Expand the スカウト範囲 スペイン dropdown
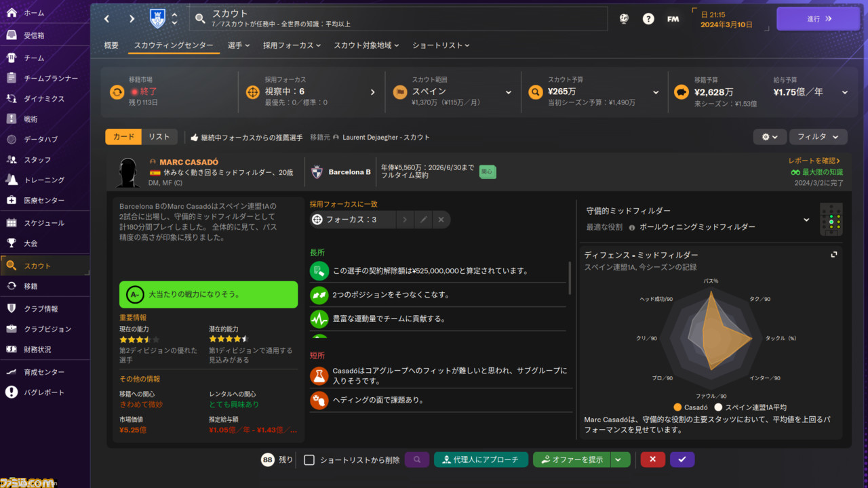 508,92
